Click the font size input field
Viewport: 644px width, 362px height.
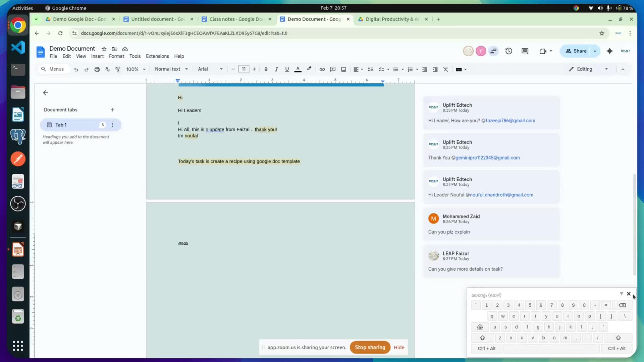[244, 69]
